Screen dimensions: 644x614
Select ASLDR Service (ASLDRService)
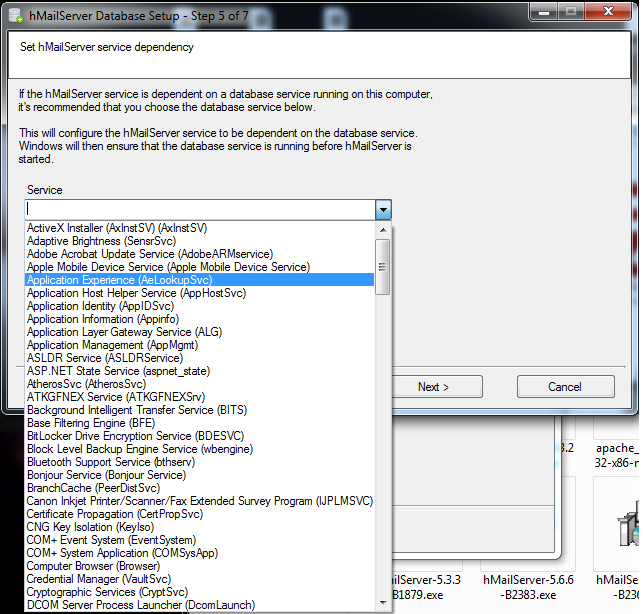tap(200, 358)
